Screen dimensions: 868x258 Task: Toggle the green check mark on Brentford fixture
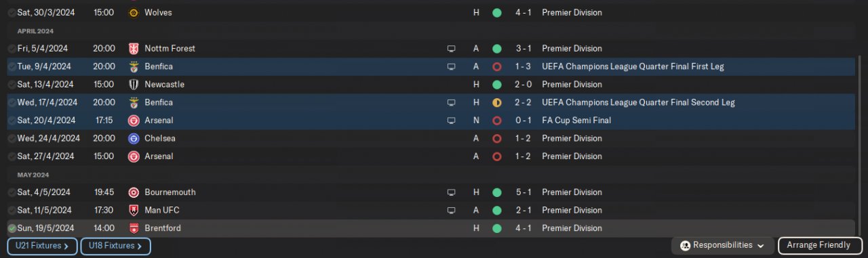(x=12, y=228)
